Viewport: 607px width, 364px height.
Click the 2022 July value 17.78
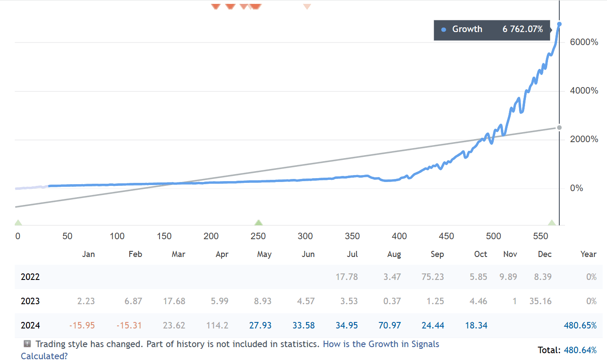[347, 276]
